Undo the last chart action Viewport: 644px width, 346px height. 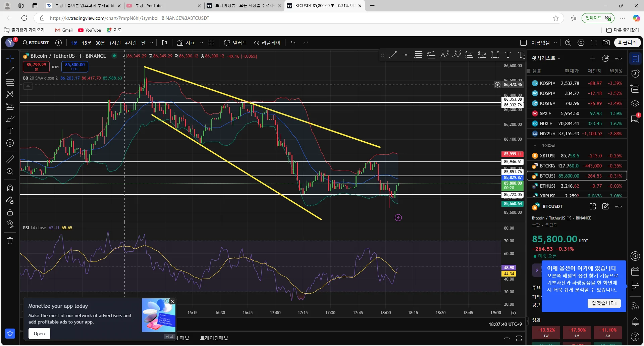click(x=293, y=43)
